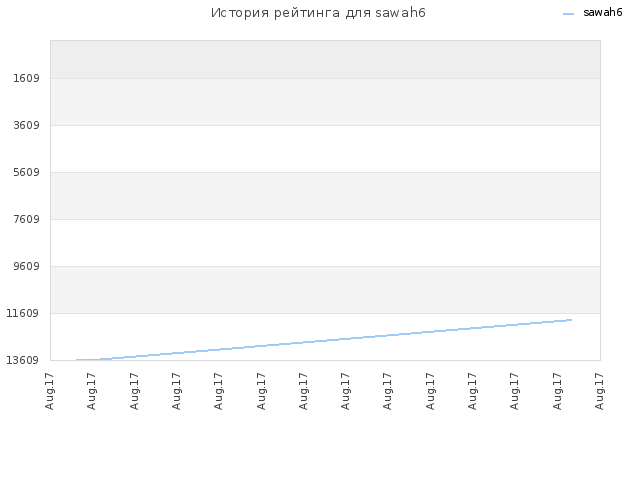Viewport: 640px width, 480px height.
Task: Select the 5609 y-axis value
Action: [26, 172]
